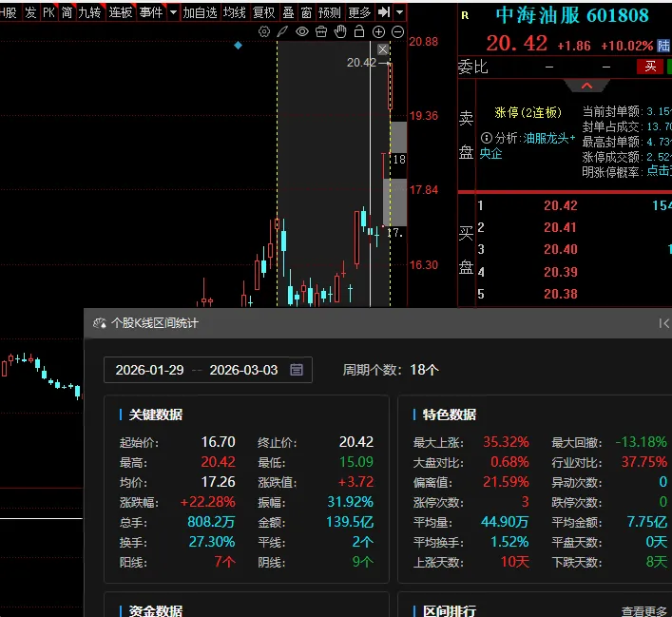The image size is (672, 617).
Task: Open the PK comparison toolbar item
Action: coord(48,13)
